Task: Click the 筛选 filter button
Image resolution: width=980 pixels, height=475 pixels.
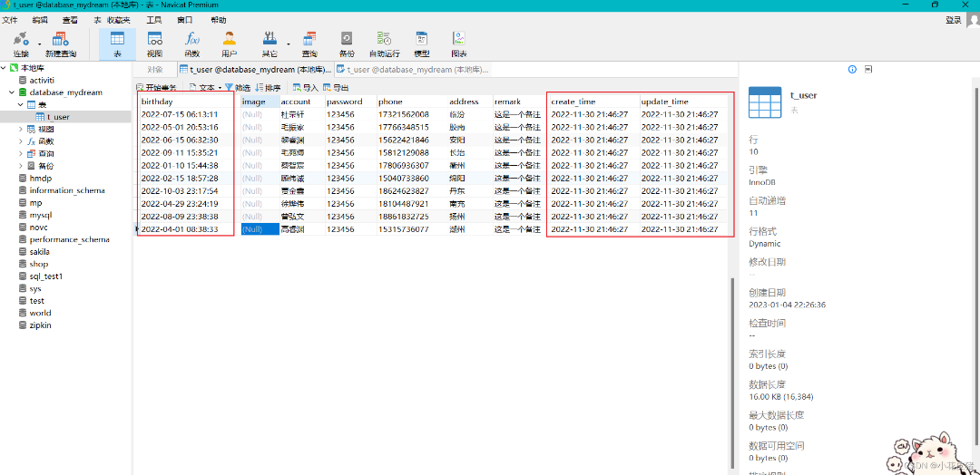Action: [238, 88]
